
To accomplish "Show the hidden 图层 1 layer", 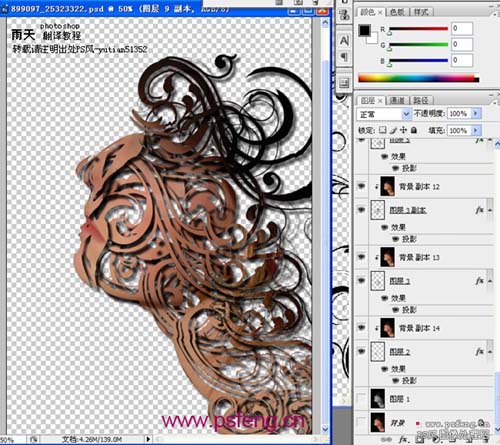I will click(361, 398).
